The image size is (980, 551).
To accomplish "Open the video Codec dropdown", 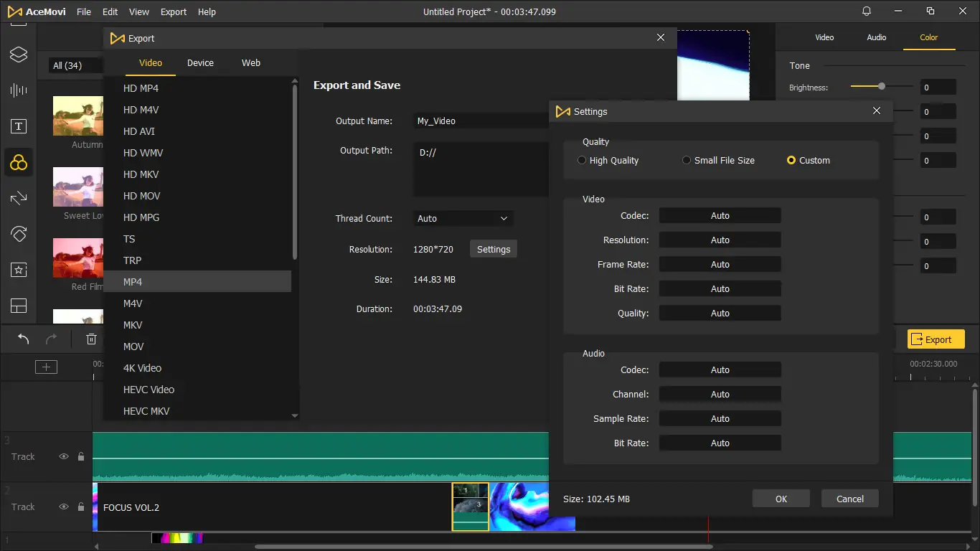I will tap(720, 216).
